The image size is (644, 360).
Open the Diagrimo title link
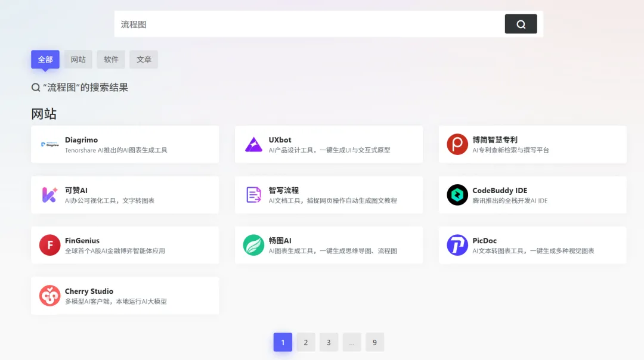(x=81, y=140)
